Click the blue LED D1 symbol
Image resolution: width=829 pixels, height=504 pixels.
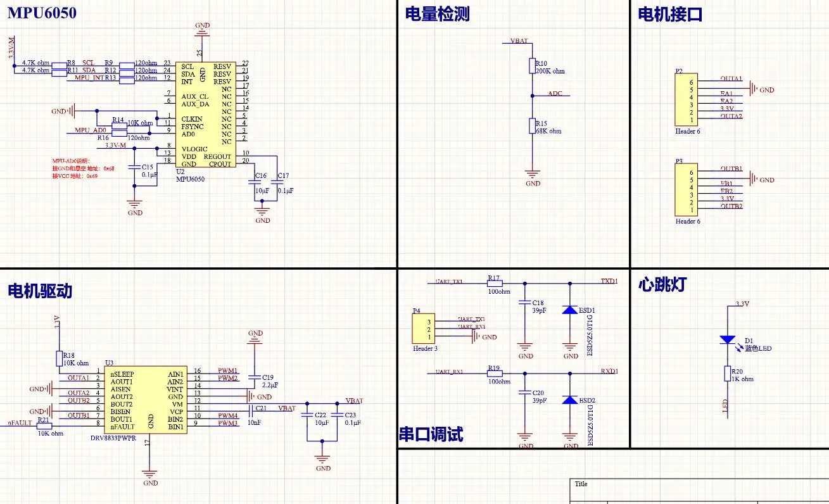[728, 339]
